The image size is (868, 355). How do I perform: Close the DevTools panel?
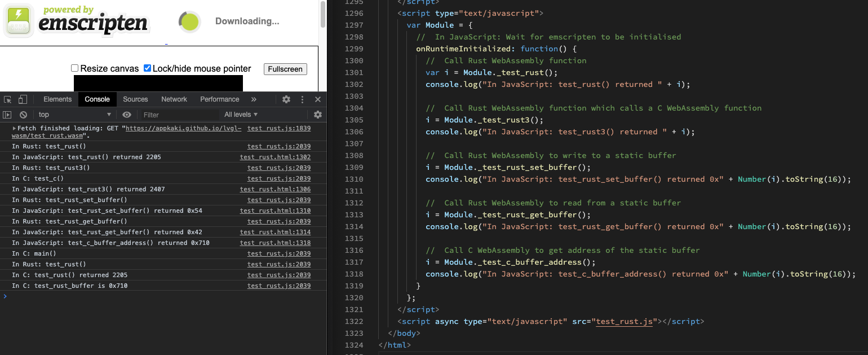point(318,99)
